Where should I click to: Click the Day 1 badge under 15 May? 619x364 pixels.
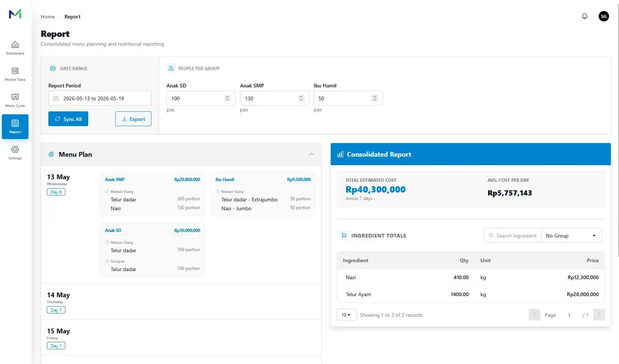56,346
